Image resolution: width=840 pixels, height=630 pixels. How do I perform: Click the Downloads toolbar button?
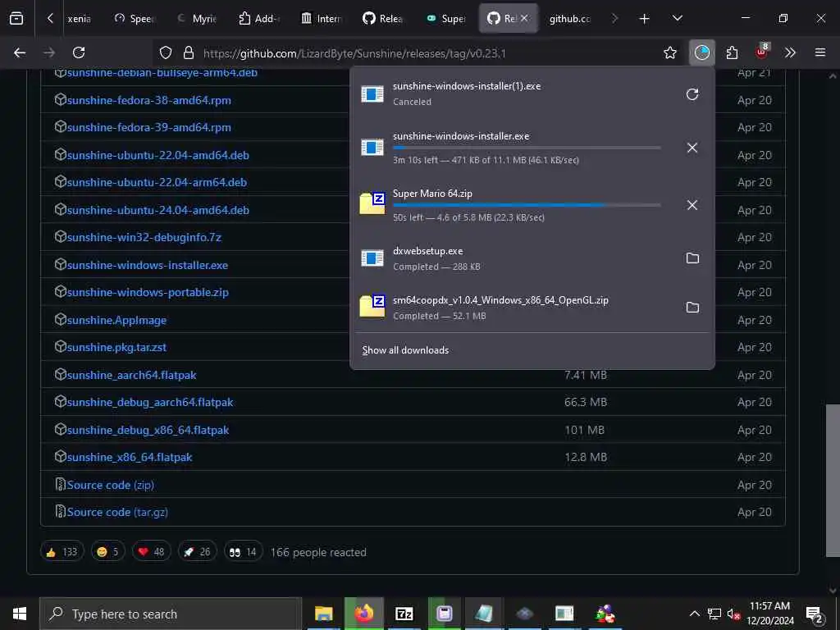coord(702,52)
